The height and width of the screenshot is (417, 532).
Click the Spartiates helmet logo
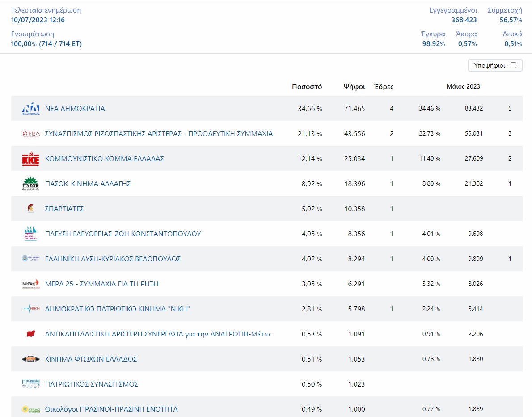click(30, 208)
